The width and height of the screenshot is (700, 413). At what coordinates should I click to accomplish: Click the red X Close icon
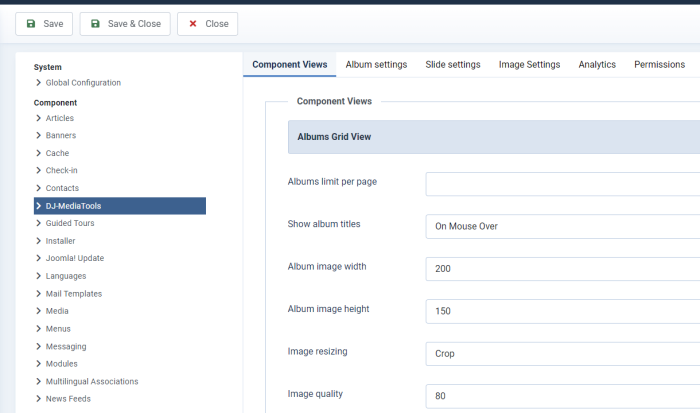click(x=193, y=24)
